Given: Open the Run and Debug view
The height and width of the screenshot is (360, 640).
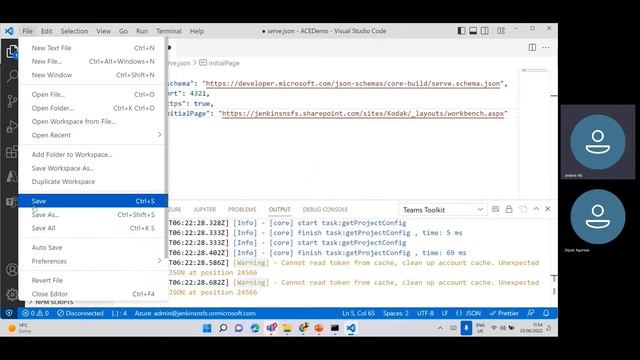Looking at the screenshot, I should click(x=11, y=126).
